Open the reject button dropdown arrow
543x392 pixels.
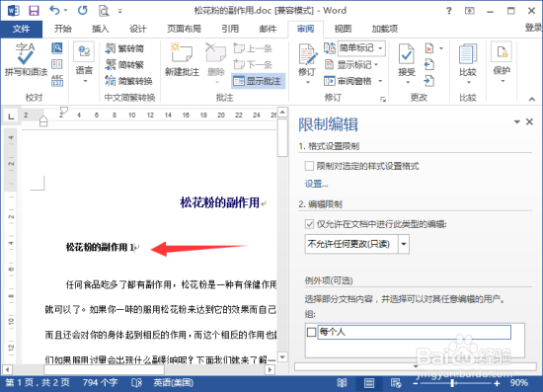pyautogui.click(x=441, y=48)
